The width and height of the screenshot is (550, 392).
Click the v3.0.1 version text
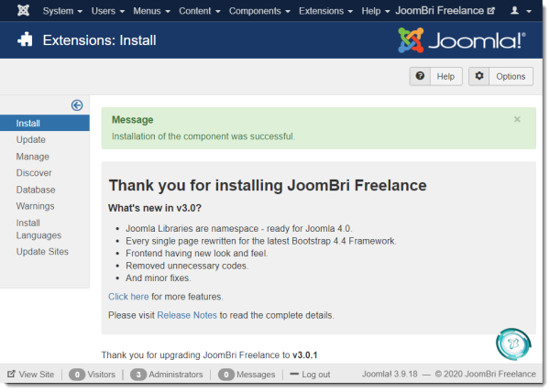[x=305, y=354]
